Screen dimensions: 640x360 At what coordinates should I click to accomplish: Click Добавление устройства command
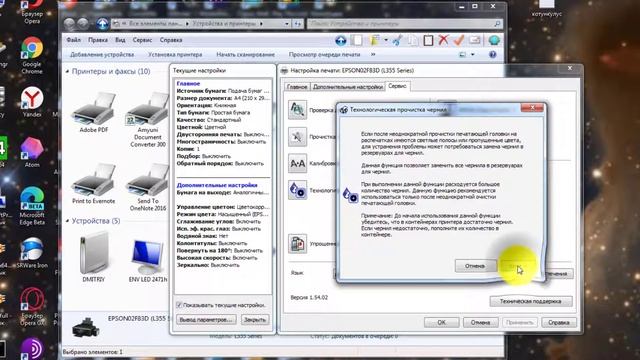pos(102,54)
